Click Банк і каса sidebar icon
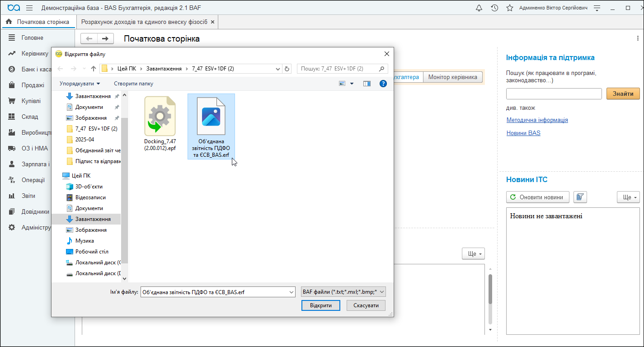 pyautogui.click(x=12, y=70)
